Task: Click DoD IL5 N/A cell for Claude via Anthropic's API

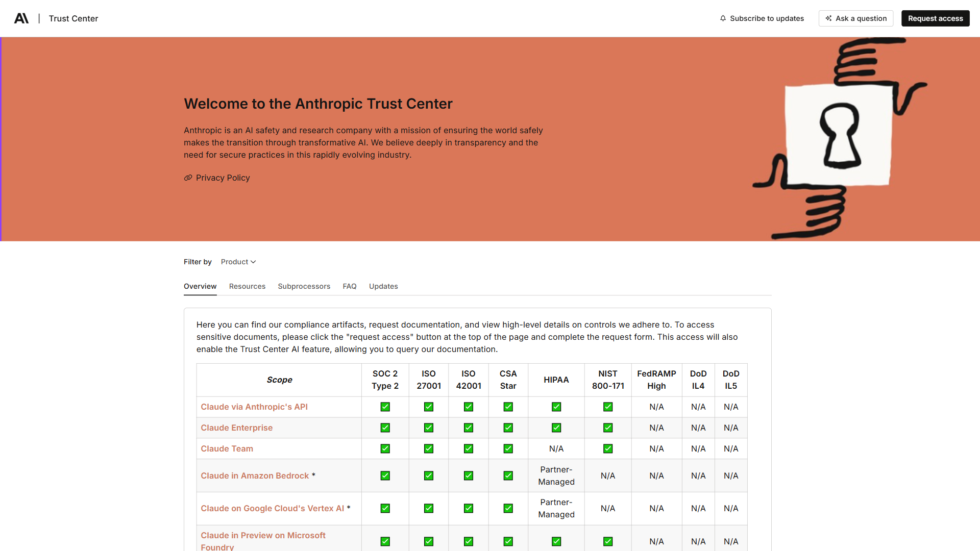Action: coord(731,407)
